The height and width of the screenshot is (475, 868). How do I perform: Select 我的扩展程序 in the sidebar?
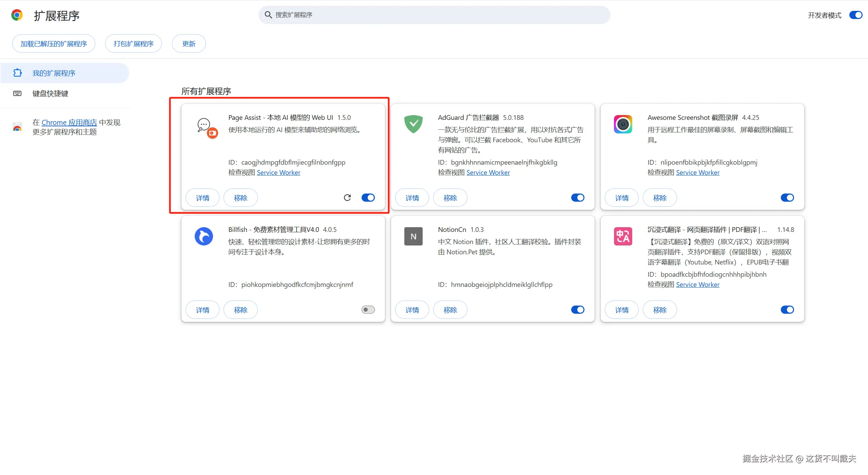pos(54,73)
